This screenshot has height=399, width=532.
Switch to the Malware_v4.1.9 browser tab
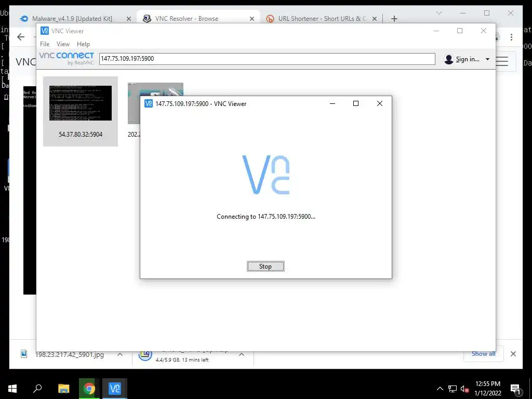72,19
